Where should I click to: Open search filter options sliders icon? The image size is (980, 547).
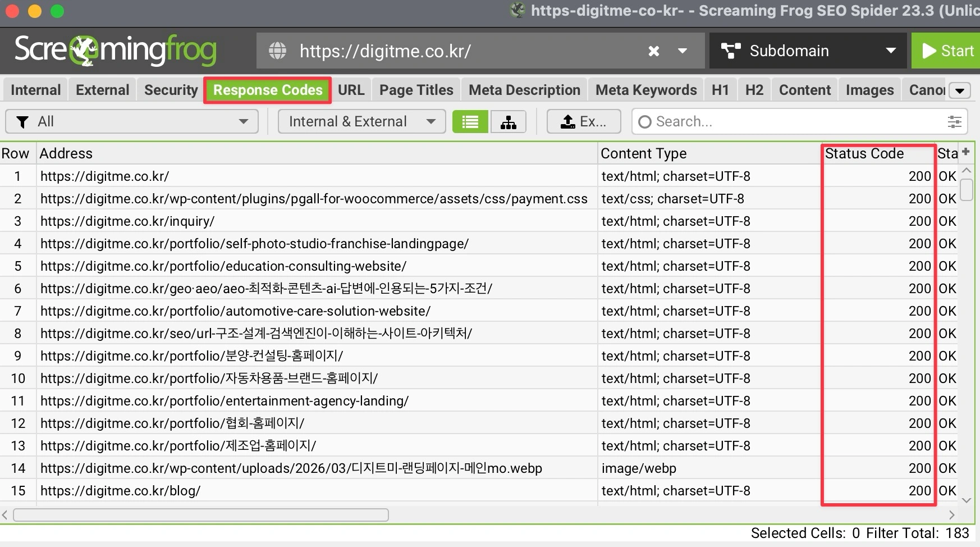coord(954,122)
